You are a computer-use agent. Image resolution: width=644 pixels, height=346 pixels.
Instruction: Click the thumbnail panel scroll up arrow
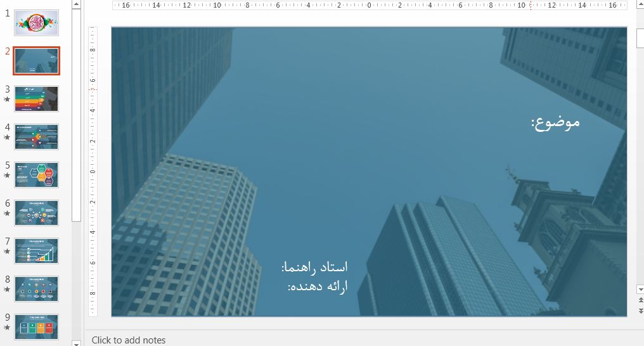76,4
